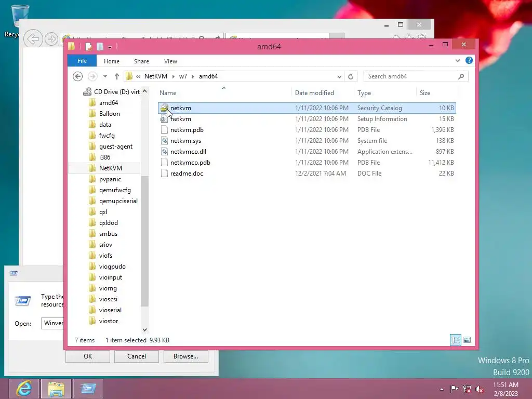Image resolution: width=532 pixels, height=399 pixels.
Task: Select netkvm Setup Information file icon
Action: click(164, 119)
